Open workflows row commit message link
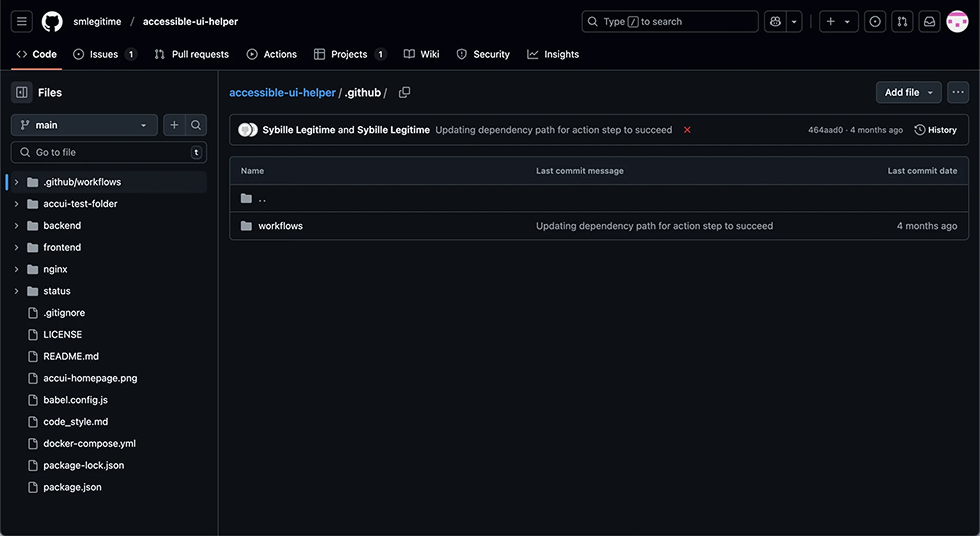980x536 pixels. [654, 226]
